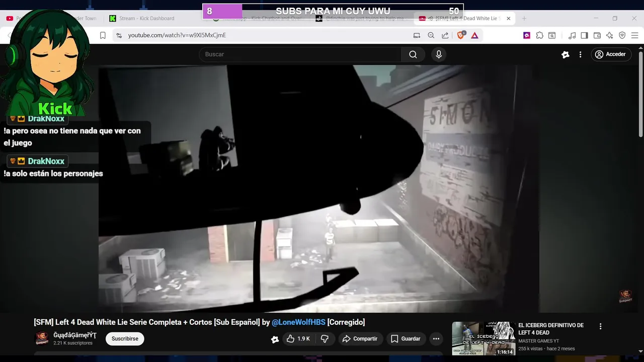Click the zoom magnifier icon in the address bar
This screenshot has height=362, width=644.
(431, 35)
